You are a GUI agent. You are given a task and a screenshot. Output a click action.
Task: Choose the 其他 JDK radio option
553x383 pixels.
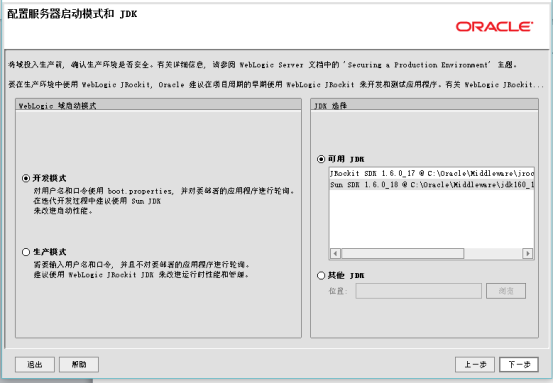pos(321,275)
